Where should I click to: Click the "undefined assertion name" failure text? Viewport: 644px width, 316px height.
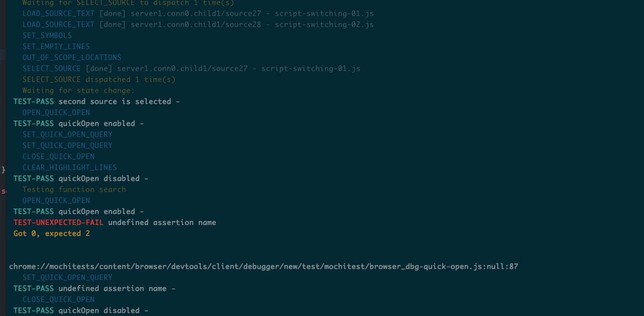pos(162,222)
